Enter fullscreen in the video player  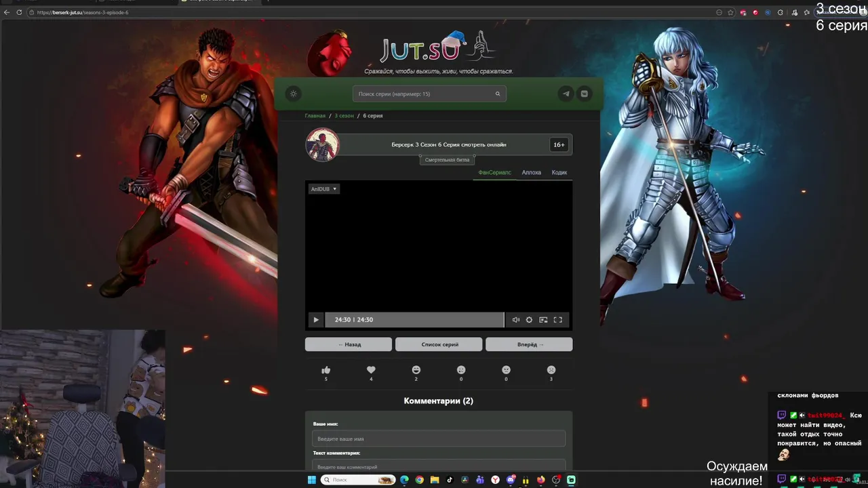coord(558,320)
